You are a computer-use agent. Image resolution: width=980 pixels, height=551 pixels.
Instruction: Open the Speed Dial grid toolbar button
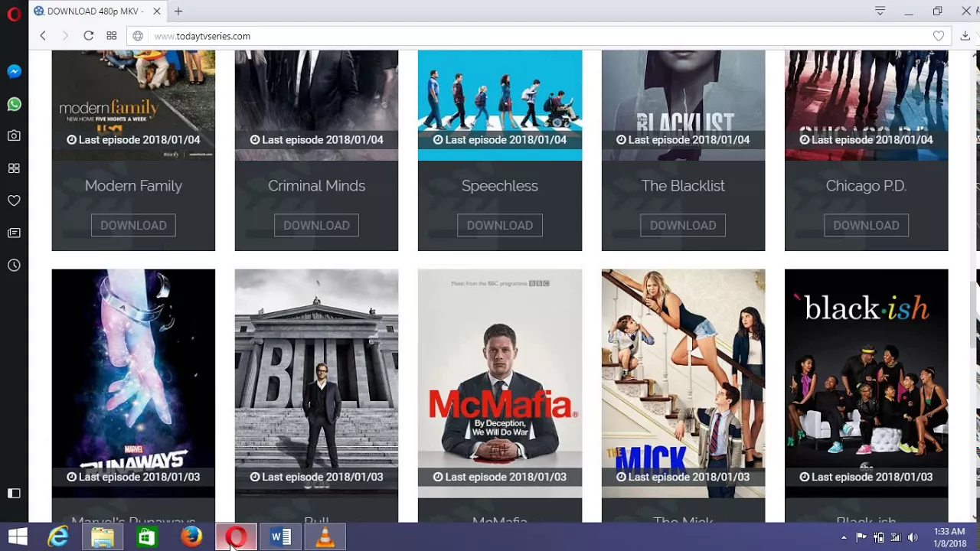(x=112, y=36)
